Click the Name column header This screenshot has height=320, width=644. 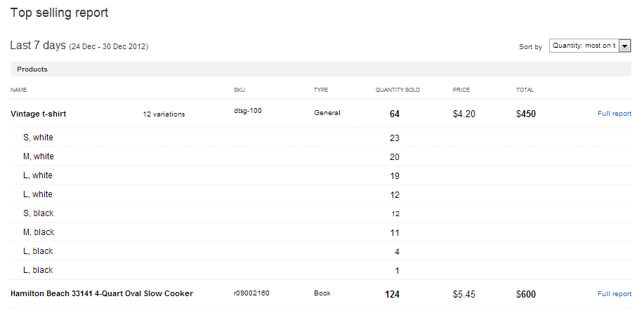point(18,91)
